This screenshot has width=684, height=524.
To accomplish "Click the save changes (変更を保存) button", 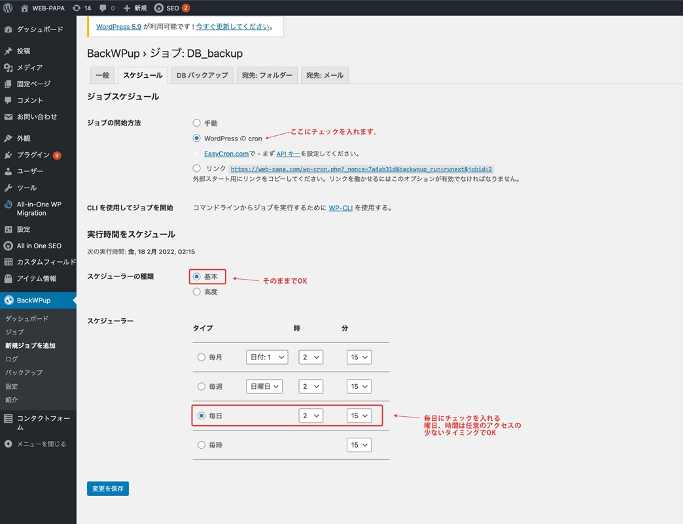I will [x=108, y=489].
